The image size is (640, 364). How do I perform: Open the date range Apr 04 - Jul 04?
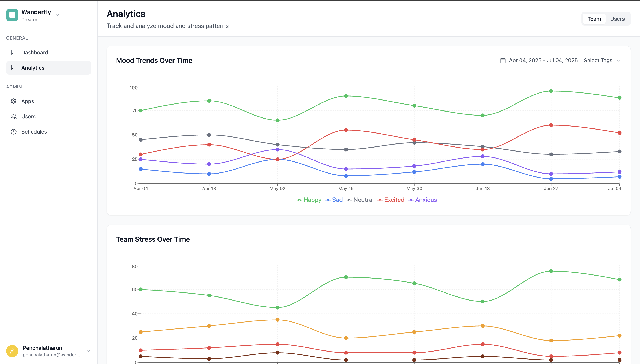pos(543,60)
